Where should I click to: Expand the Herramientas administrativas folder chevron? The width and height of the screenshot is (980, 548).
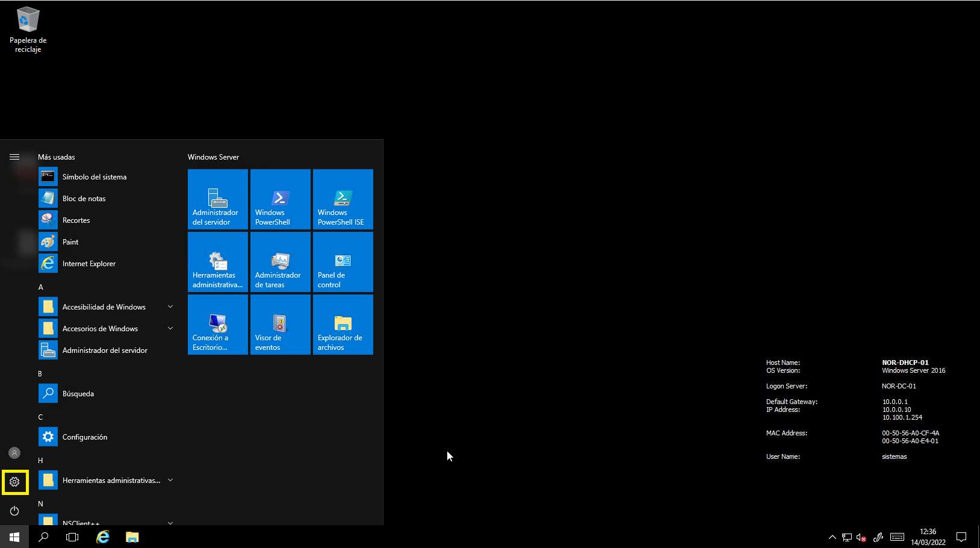[x=170, y=480]
